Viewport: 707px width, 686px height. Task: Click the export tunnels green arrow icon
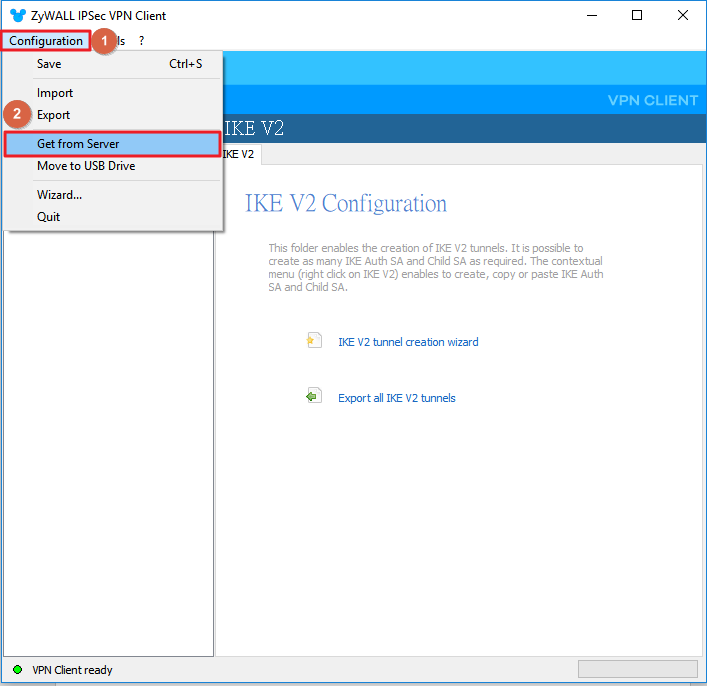pyautogui.click(x=314, y=396)
